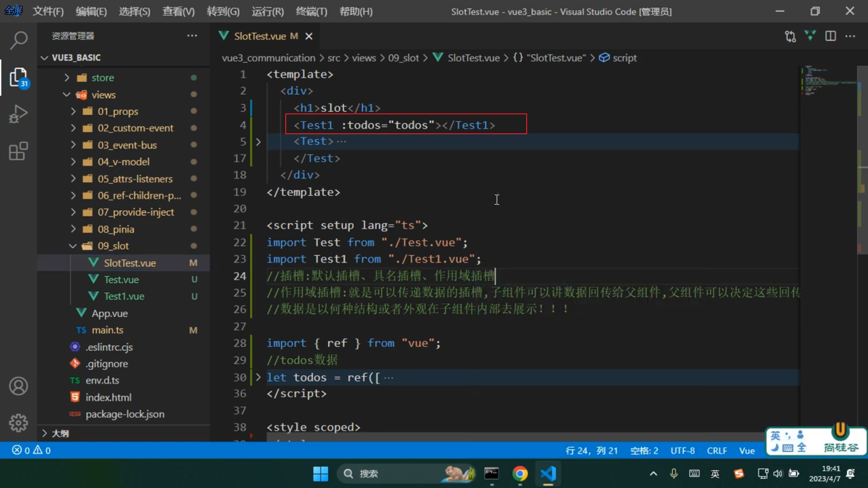Open Test1.vue in the explorer
868x488 pixels.
124,296
